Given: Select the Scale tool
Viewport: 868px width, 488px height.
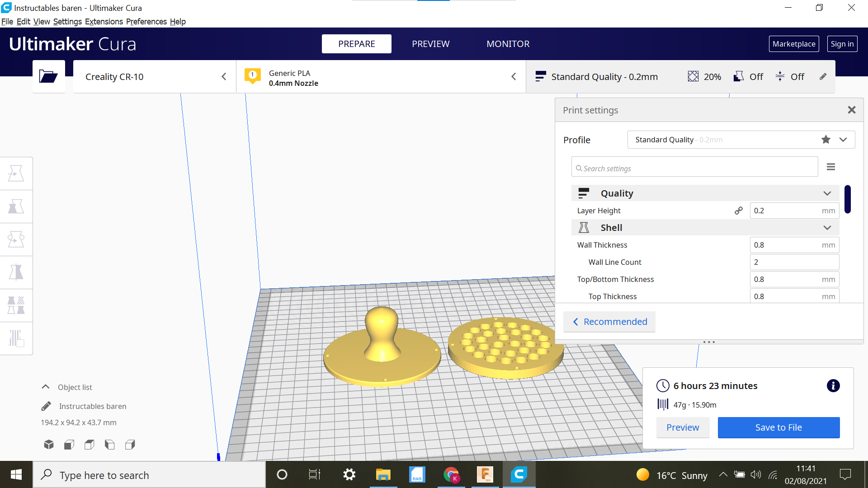Looking at the screenshot, I should point(16,206).
